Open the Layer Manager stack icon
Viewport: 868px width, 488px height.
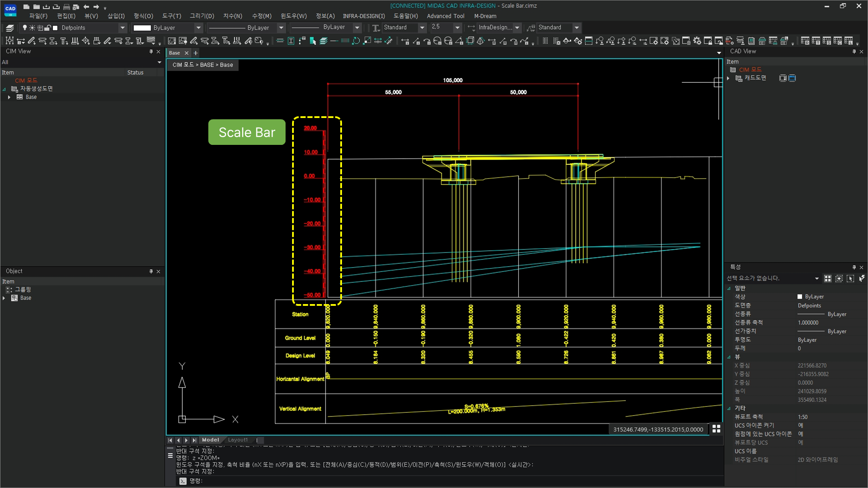click(10, 28)
